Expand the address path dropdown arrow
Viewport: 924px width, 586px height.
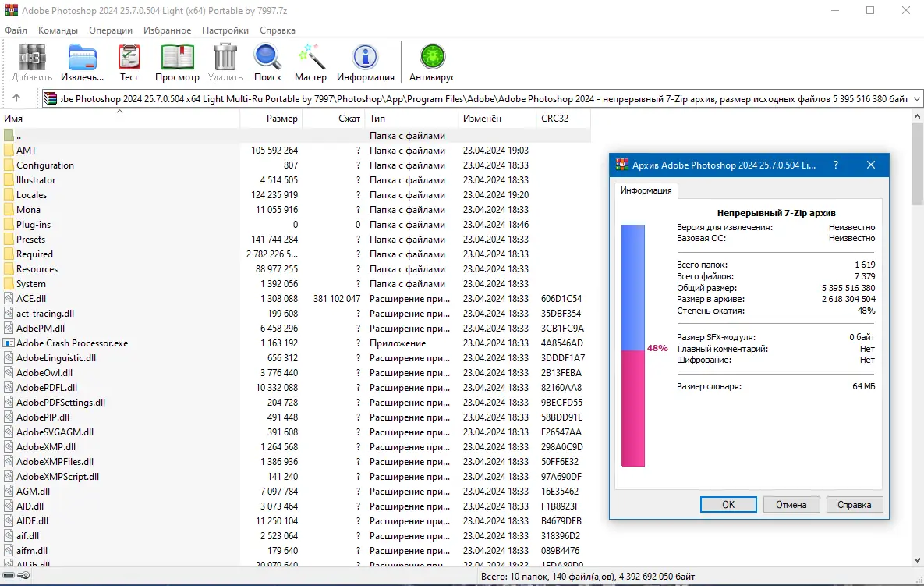click(916, 99)
